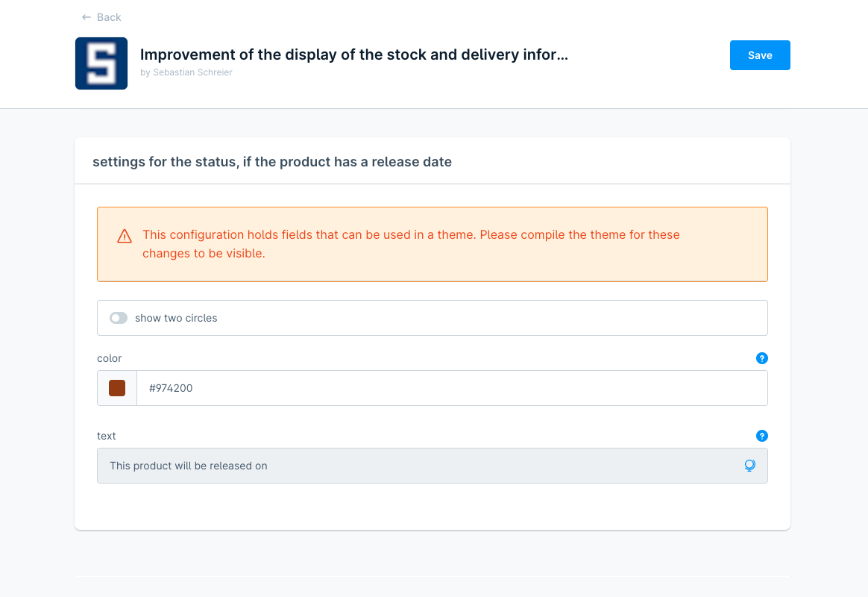Viewport: 868px width, 597px height.
Task: Click the plugin title heading
Action: [x=354, y=54]
